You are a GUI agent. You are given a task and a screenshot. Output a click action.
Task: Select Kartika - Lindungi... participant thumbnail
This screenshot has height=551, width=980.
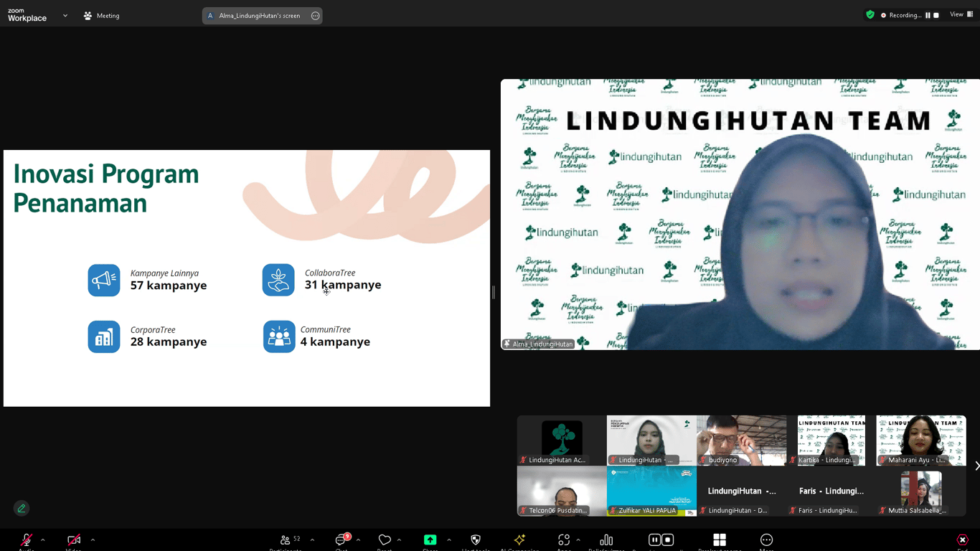831,441
